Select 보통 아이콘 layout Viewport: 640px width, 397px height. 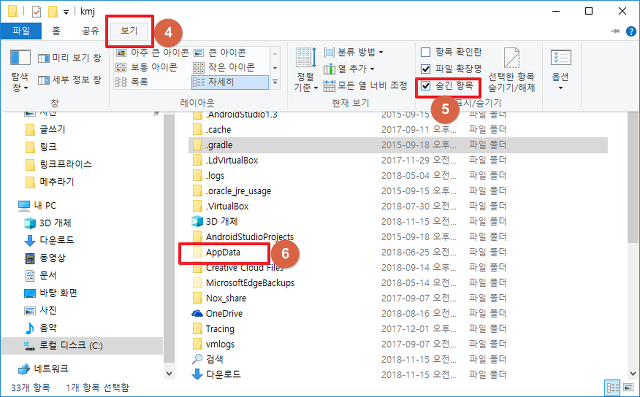(146, 67)
